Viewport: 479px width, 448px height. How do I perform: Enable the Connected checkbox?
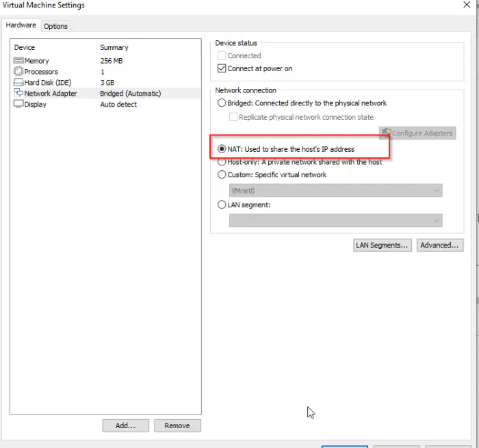tap(222, 56)
